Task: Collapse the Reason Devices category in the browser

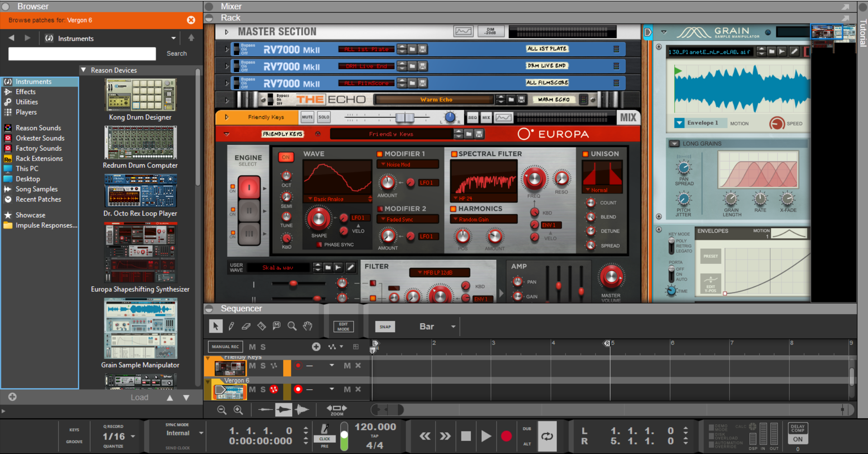Action: point(84,70)
